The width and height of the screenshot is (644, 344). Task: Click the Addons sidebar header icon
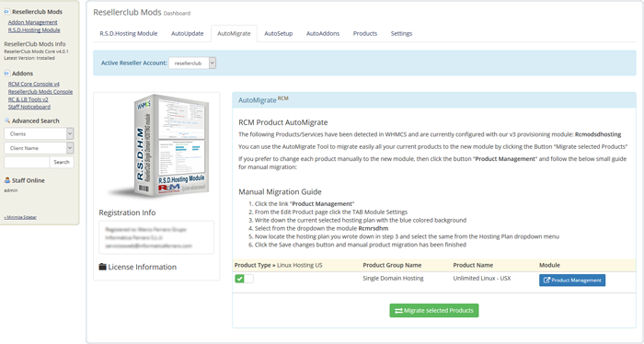click(7, 74)
